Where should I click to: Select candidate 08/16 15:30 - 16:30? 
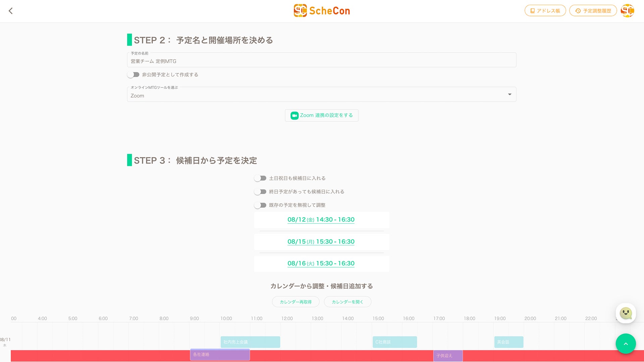321,263
